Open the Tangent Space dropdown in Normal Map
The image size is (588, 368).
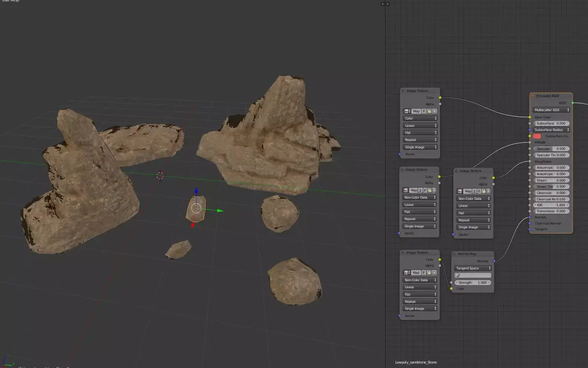(x=473, y=268)
